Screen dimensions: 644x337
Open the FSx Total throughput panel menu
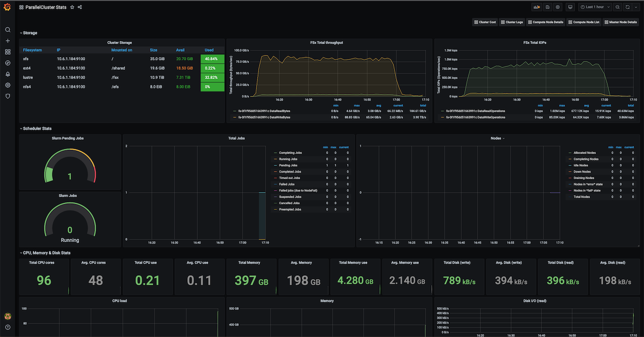327,43
